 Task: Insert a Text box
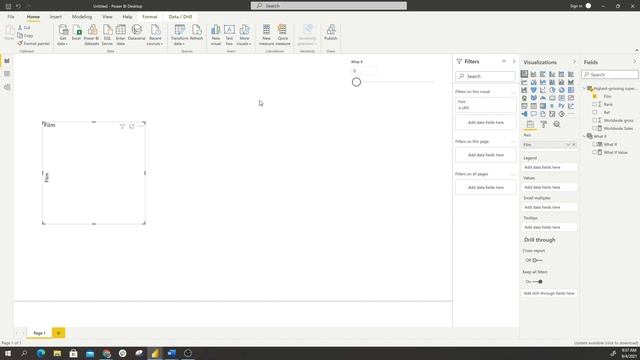pyautogui.click(x=229, y=35)
